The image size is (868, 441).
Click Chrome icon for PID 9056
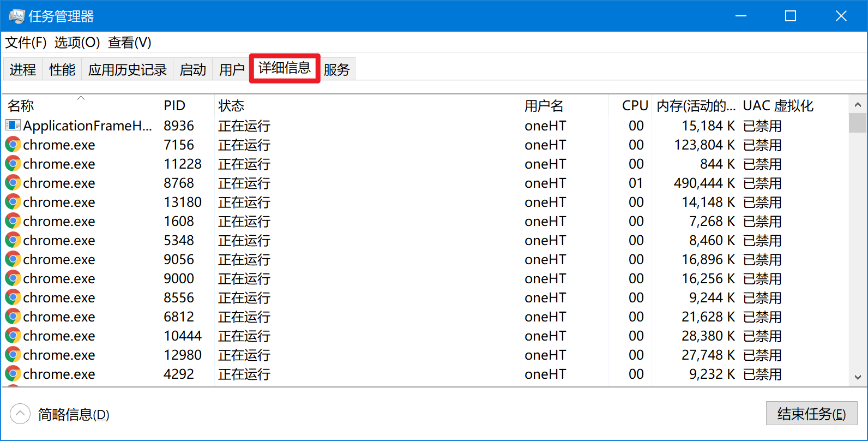coord(13,259)
